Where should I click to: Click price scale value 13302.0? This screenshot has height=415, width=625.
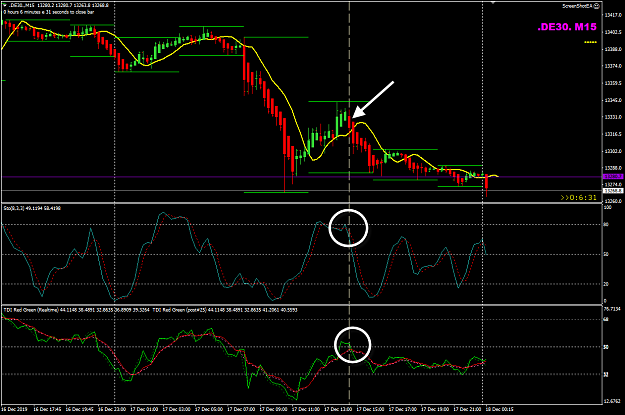pyautogui.click(x=613, y=151)
